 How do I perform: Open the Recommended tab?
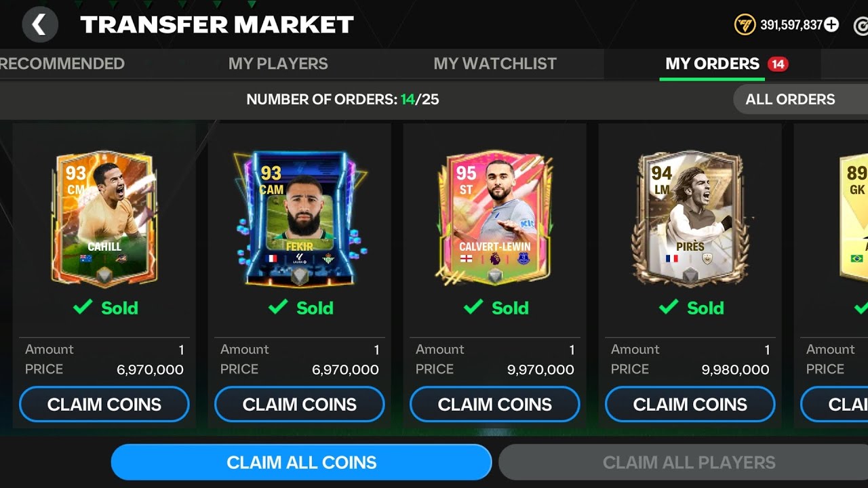[62, 64]
